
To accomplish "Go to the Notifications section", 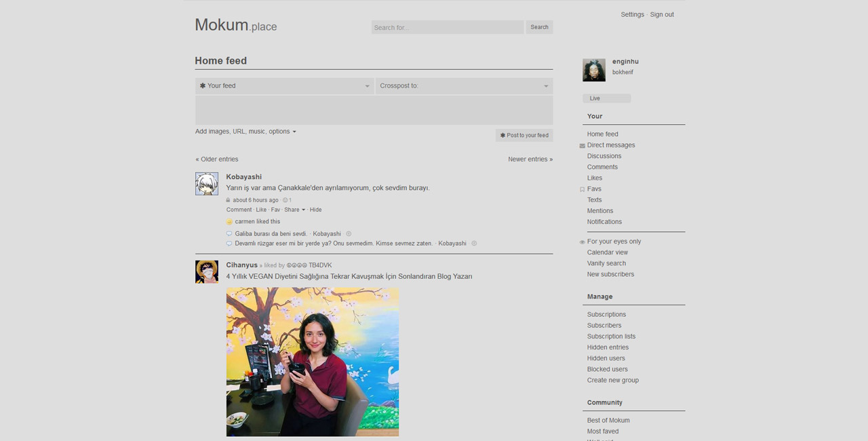I will click(604, 221).
